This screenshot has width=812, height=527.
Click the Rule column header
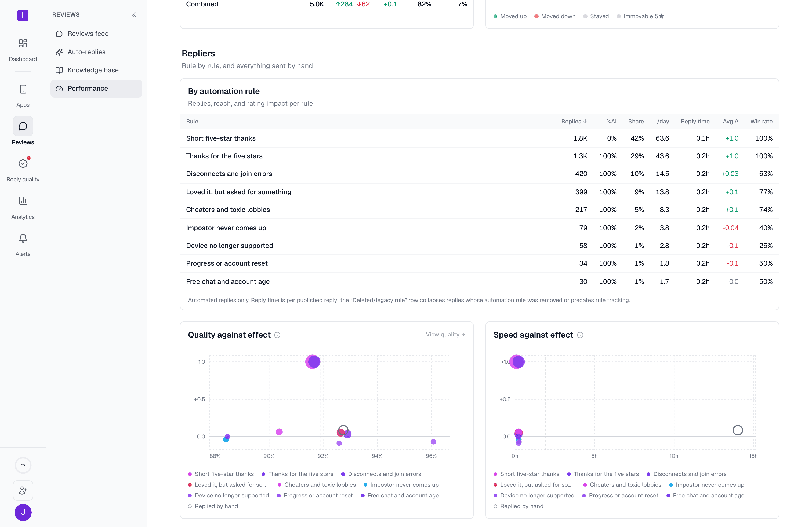pos(192,121)
